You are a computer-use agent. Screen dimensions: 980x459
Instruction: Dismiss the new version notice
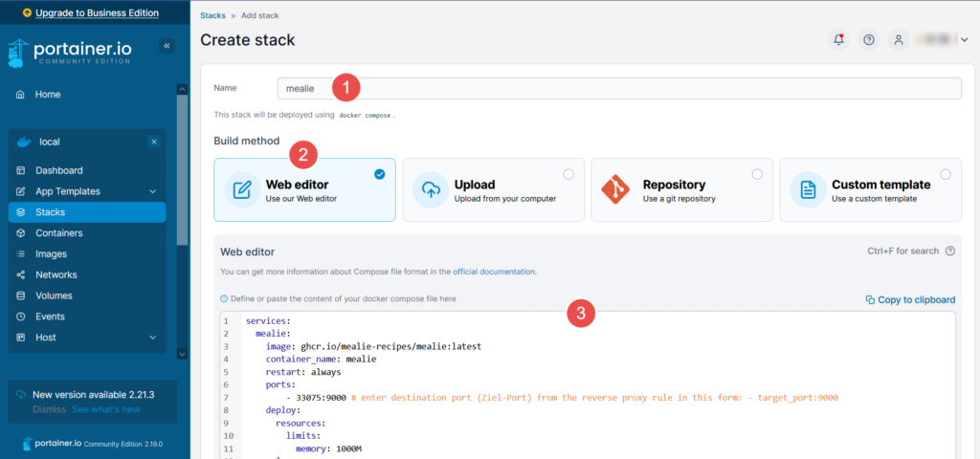(49, 409)
